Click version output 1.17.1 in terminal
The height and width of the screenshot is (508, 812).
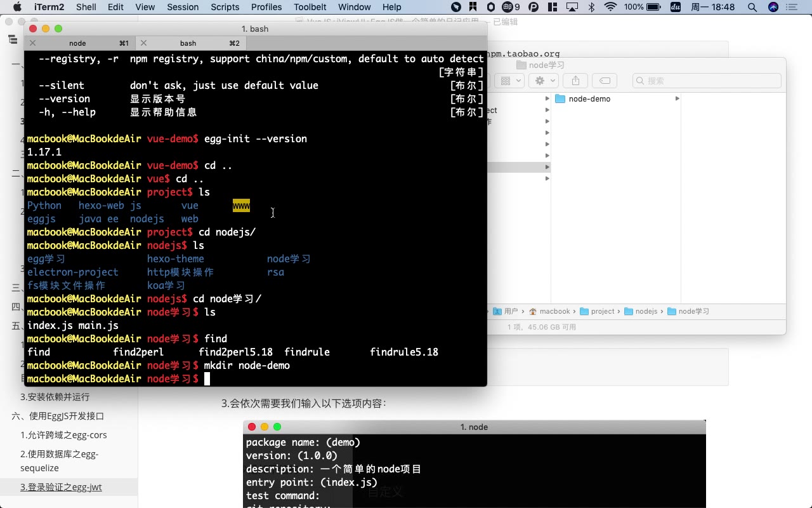44,152
